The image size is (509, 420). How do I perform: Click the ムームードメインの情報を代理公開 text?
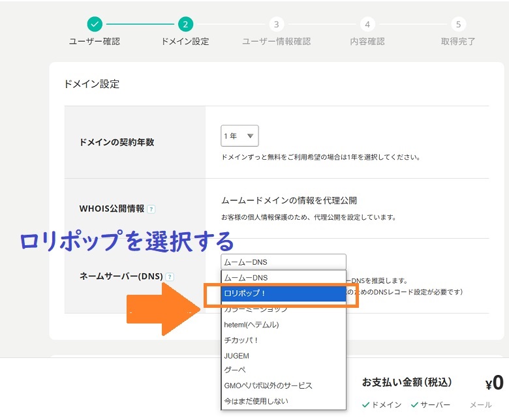point(289,200)
